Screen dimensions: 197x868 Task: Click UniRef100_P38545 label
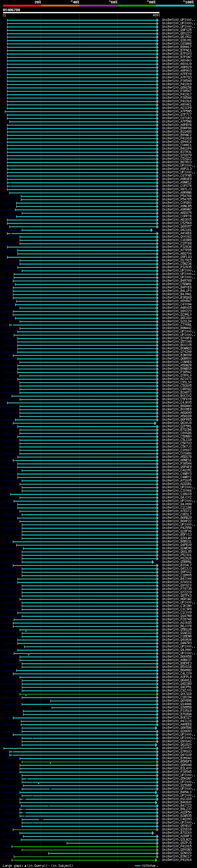tap(177, 772)
